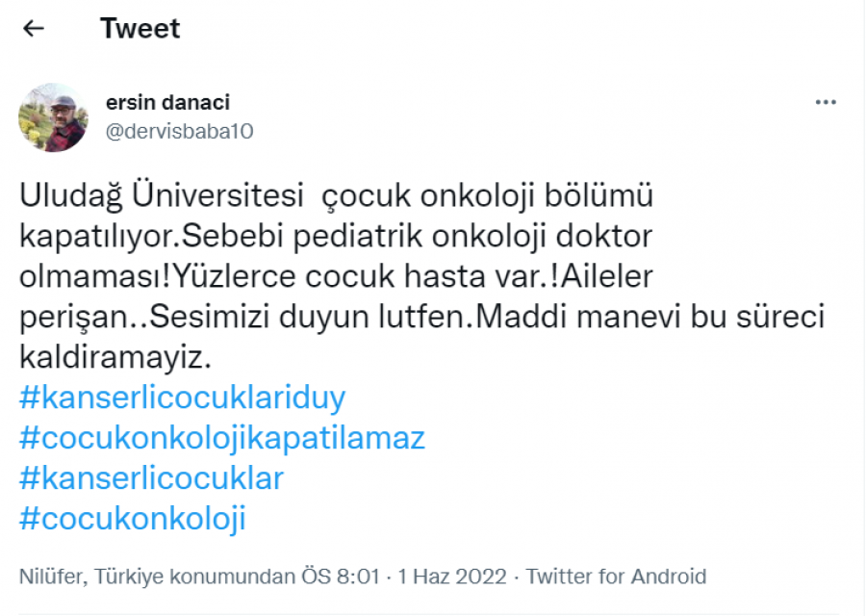Click the display name ersin danaci
866x616 pixels.
(x=167, y=103)
